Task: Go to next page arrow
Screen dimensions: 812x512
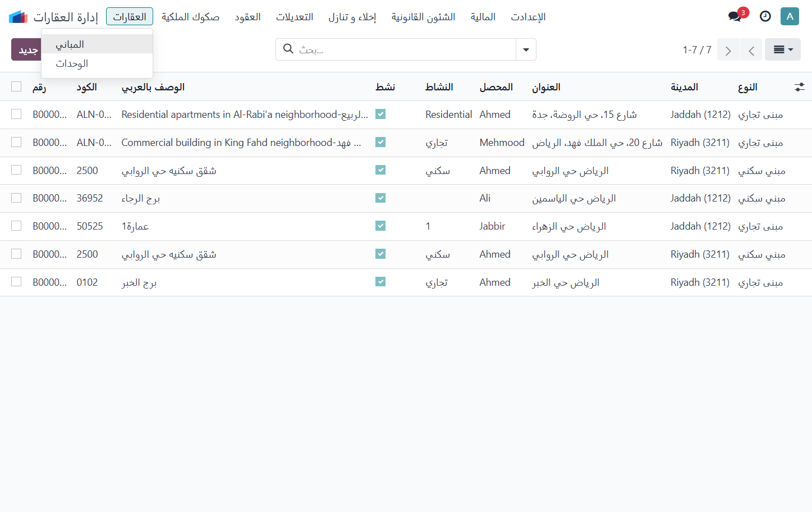Action: (x=728, y=49)
